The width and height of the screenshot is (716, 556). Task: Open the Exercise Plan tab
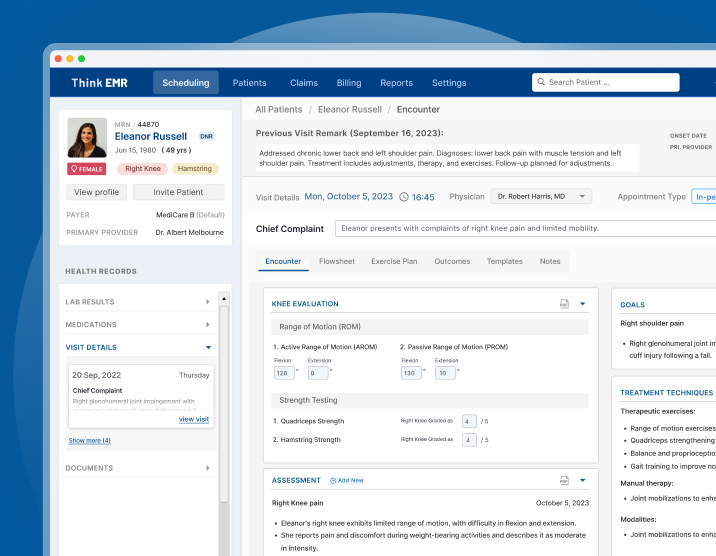394,261
